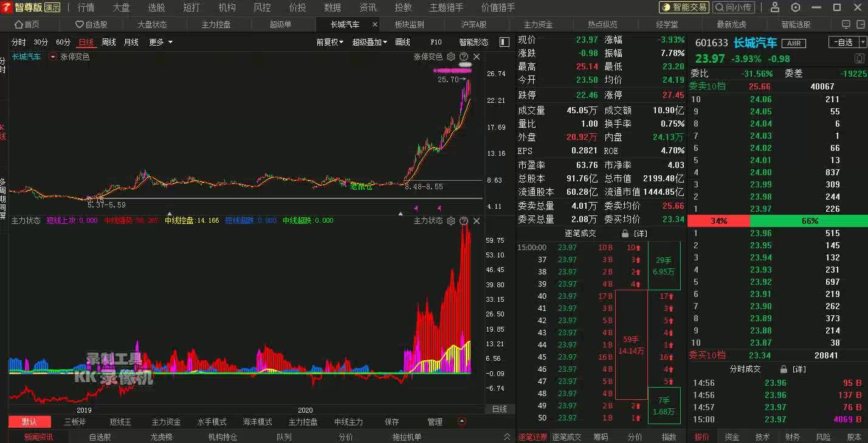The width and height of the screenshot is (868, 443).
Task: Open F10 company info
Action: click(x=436, y=42)
